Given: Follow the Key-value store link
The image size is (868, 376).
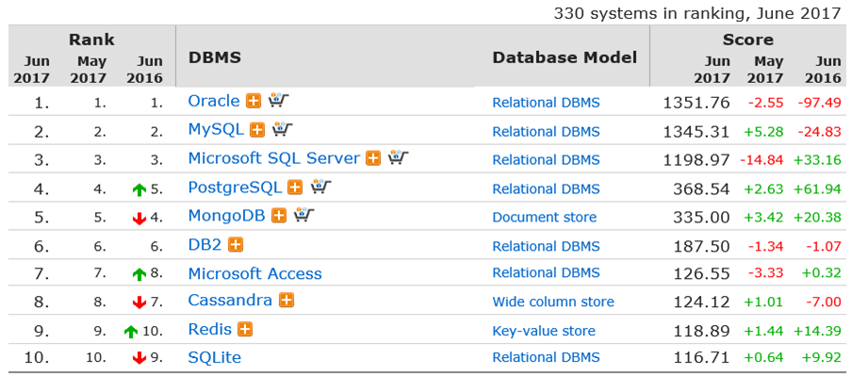Looking at the screenshot, I should [x=544, y=331].
